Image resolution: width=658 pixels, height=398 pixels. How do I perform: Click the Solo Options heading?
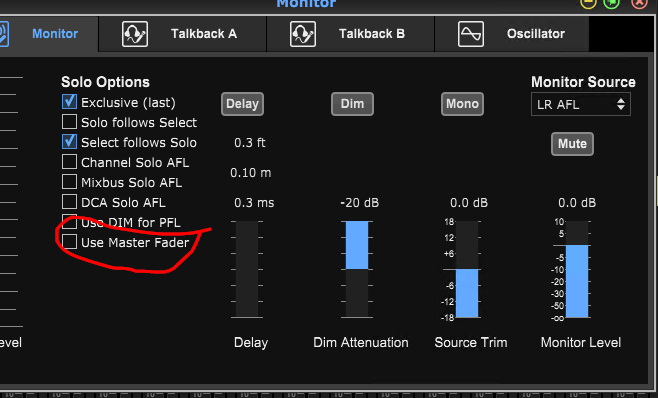tap(105, 82)
